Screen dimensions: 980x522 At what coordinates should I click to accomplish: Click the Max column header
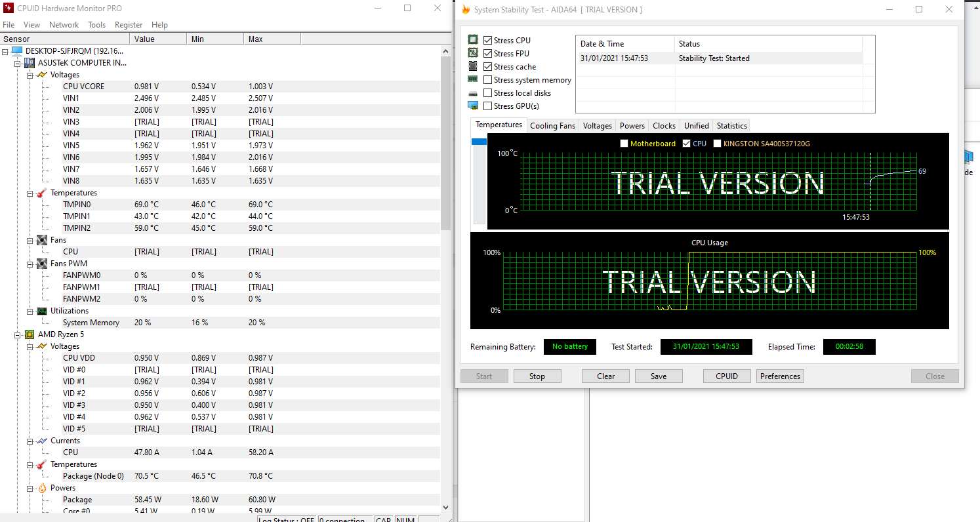pyautogui.click(x=272, y=39)
